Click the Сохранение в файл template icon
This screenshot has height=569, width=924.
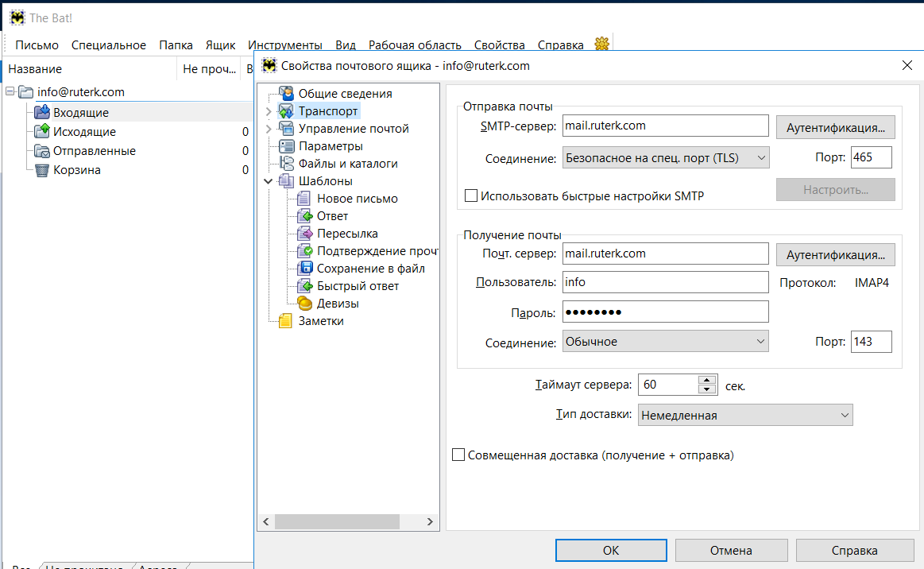(304, 269)
